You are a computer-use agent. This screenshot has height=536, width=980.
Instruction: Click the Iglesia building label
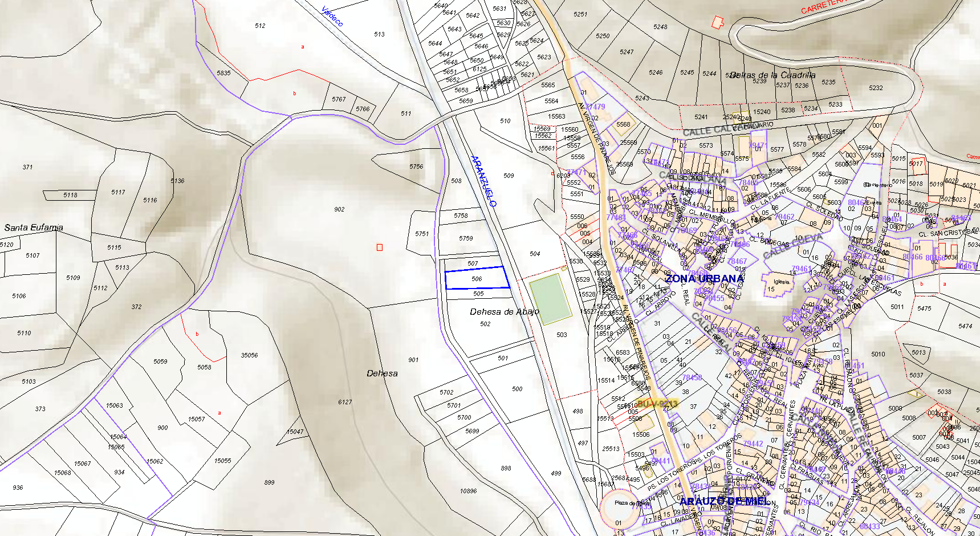(x=782, y=282)
